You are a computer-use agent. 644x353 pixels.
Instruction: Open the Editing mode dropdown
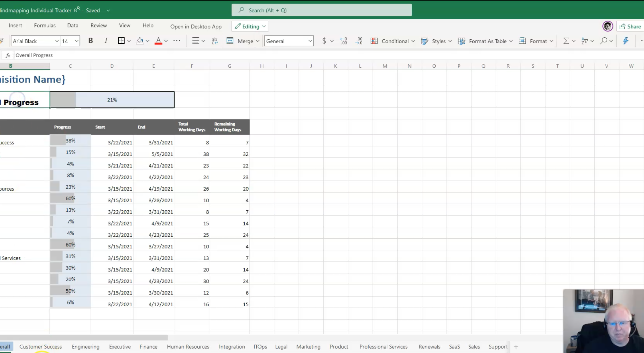(x=250, y=26)
